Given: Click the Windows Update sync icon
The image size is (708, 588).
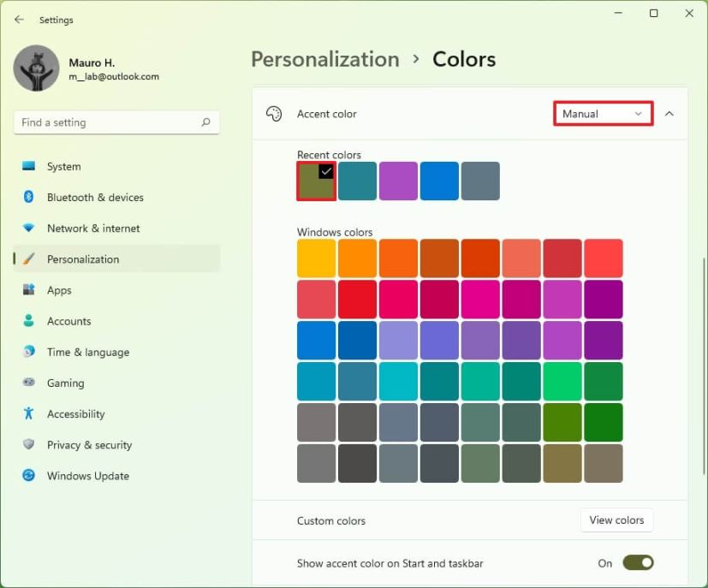Looking at the screenshot, I should pyautogui.click(x=28, y=475).
